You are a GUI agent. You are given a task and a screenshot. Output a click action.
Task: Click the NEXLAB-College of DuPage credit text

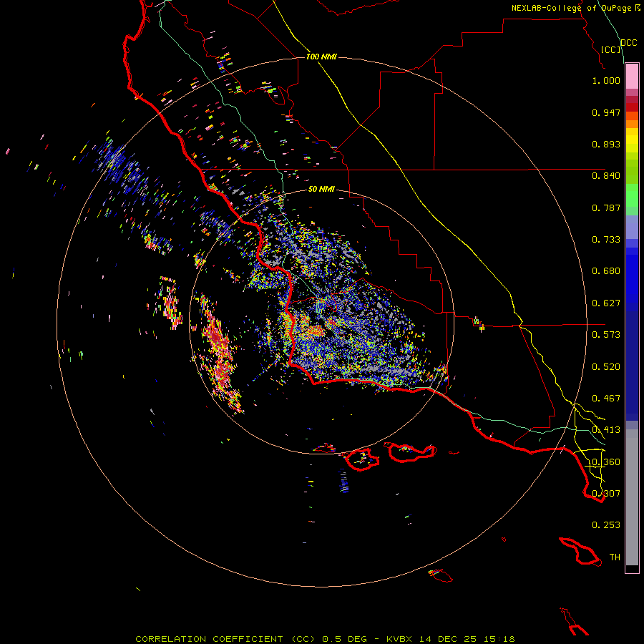tap(571, 8)
